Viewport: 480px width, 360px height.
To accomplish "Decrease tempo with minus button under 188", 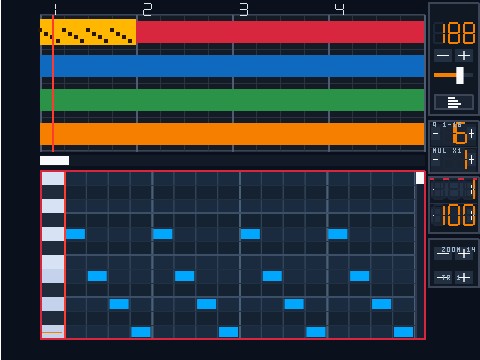I will click(443, 55).
